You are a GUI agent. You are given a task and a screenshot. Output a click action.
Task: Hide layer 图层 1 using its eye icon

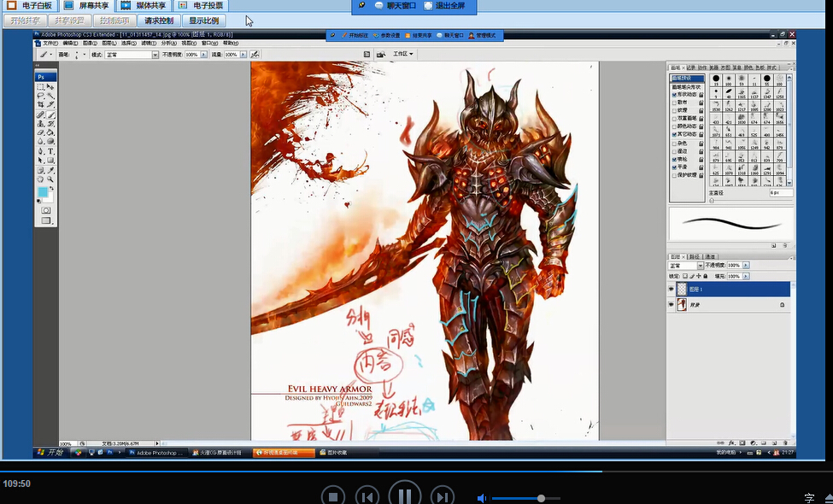672,290
